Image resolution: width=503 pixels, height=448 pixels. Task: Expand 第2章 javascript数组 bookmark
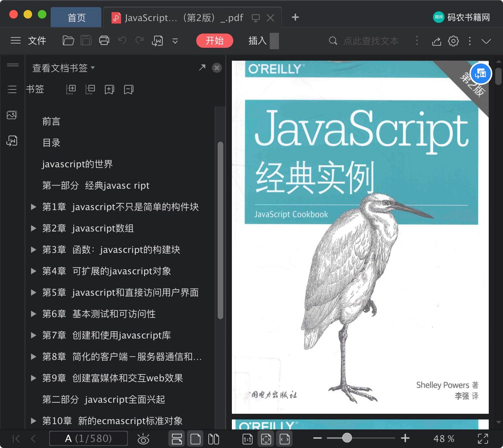click(x=34, y=228)
